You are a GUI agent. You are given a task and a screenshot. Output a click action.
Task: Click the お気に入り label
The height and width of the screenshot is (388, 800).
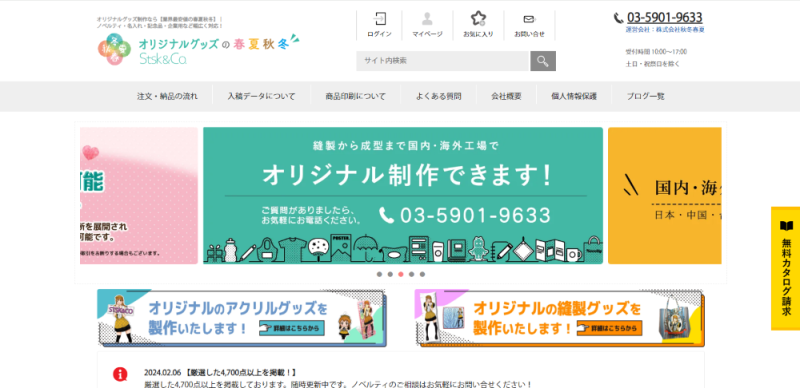478,34
